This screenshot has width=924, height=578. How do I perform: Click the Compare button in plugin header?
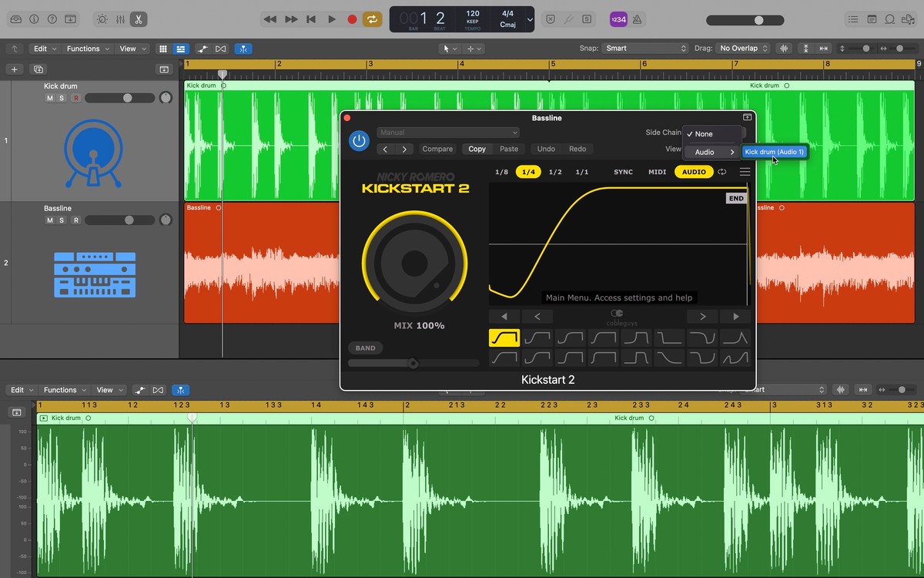[x=437, y=149]
